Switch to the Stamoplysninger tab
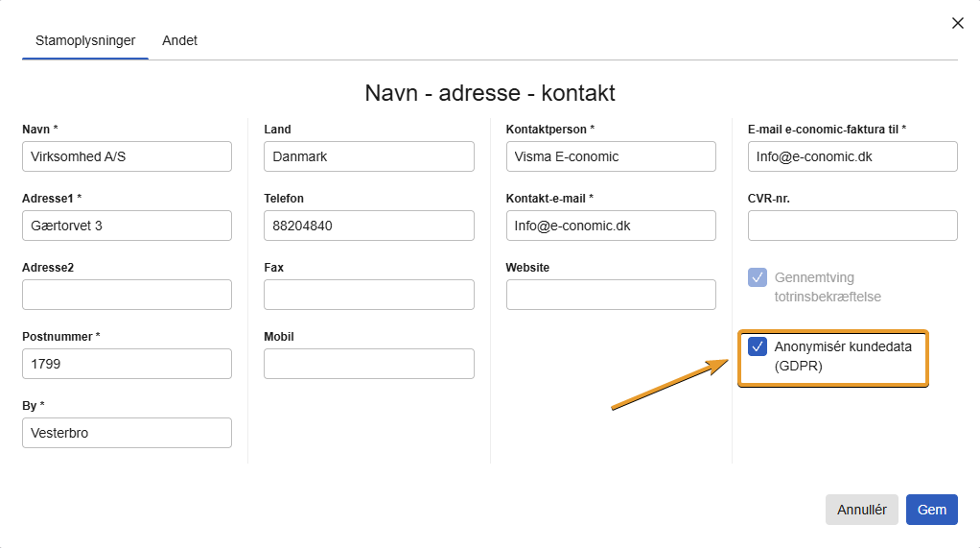 pyautogui.click(x=85, y=40)
